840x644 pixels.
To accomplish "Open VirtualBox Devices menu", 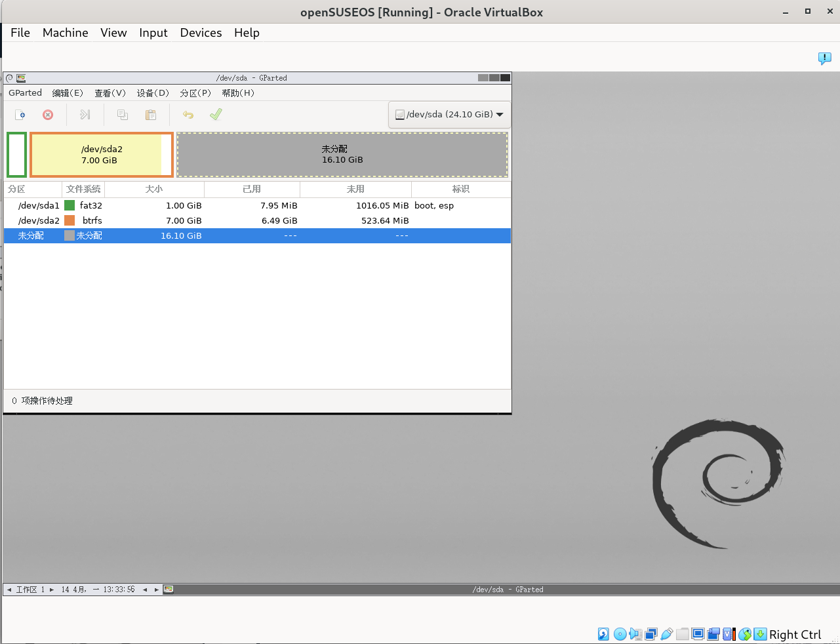I will (x=201, y=33).
